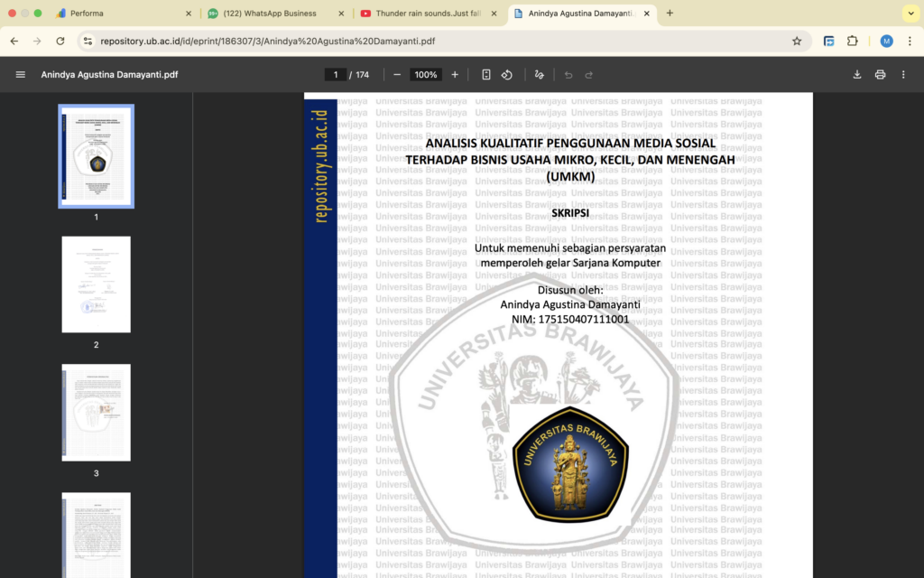Print the PDF document
The width and height of the screenshot is (924, 578).
(x=880, y=75)
